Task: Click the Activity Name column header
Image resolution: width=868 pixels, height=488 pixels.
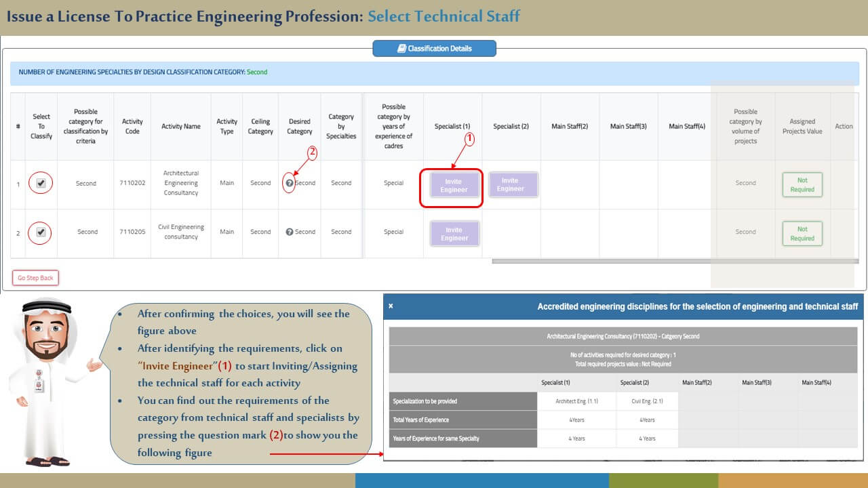Action: pos(181,126)
